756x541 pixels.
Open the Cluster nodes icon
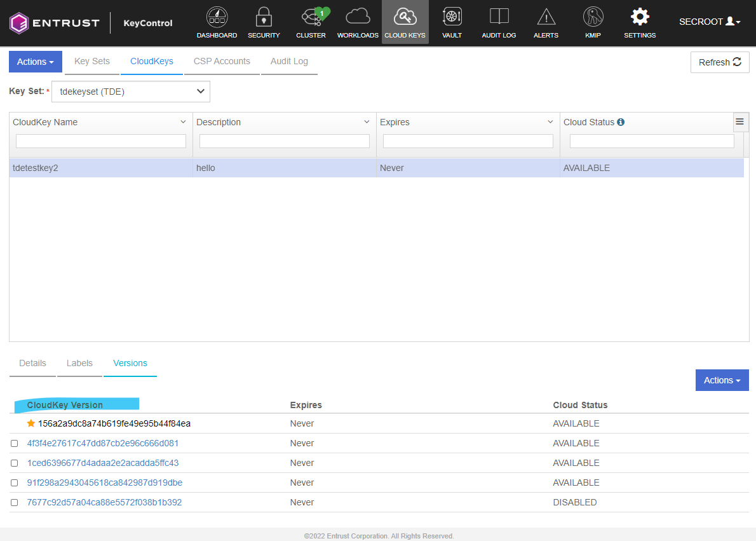[311, 17]
